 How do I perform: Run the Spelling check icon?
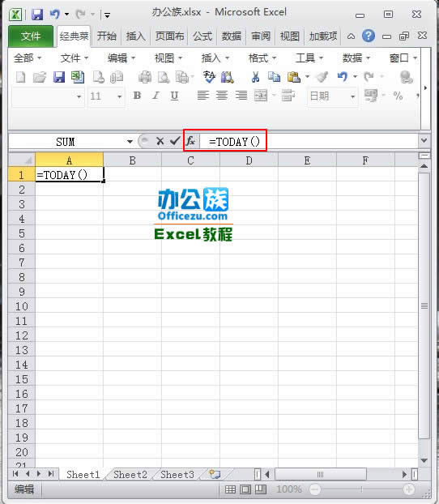[x=209, y=77]
